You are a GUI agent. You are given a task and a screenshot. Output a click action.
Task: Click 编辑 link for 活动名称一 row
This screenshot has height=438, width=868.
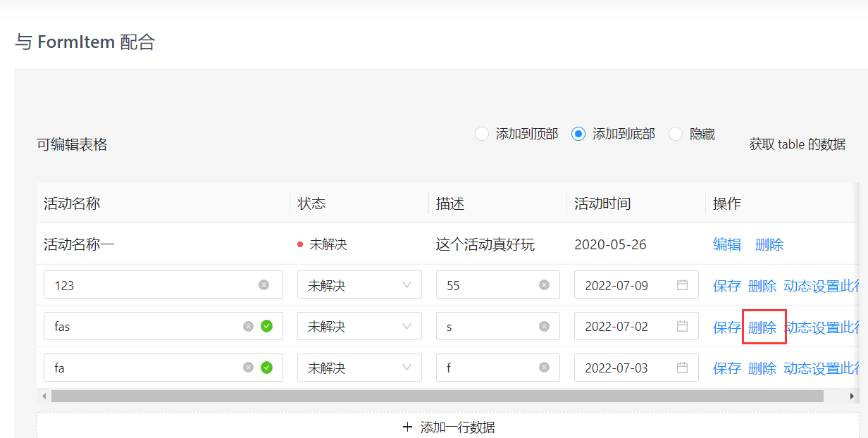(727, 244)
